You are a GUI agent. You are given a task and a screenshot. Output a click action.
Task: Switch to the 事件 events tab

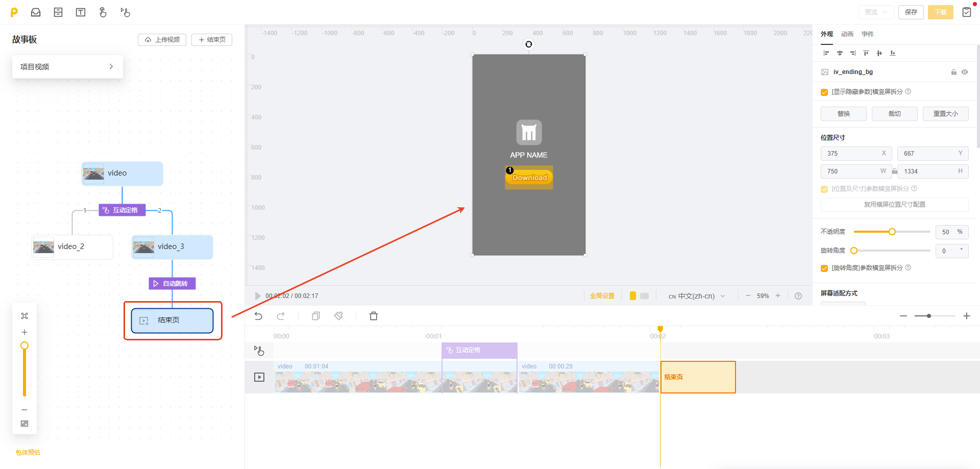pyautogui.click(x=868, y=34)
